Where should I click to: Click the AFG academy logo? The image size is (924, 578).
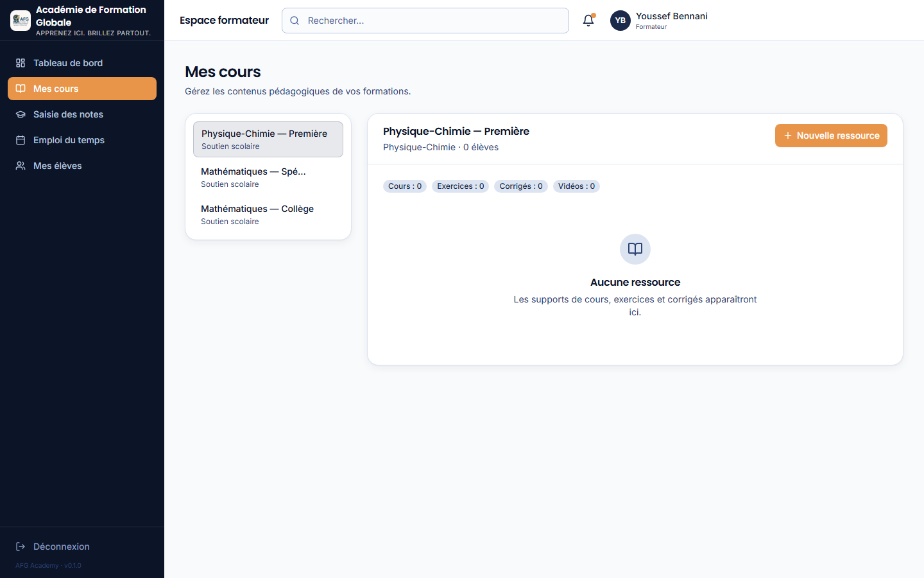[21, 21]
